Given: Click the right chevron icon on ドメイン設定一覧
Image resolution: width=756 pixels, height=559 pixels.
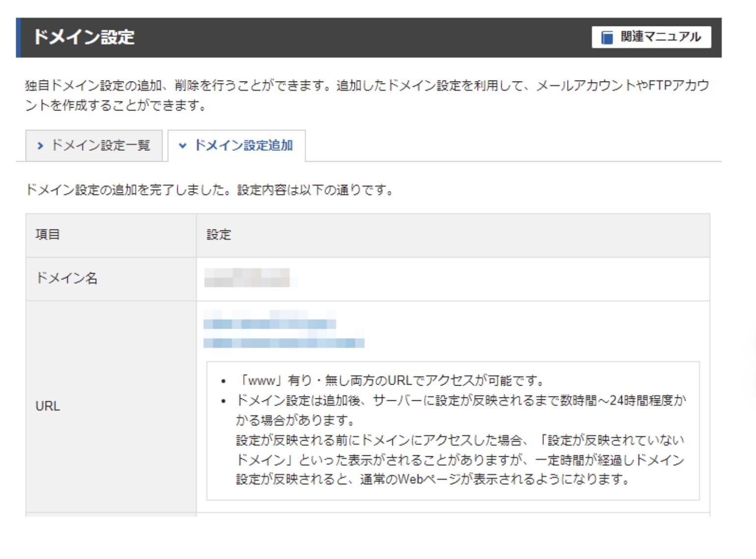Looking at the screenshot, I should (x=40, y=146).
